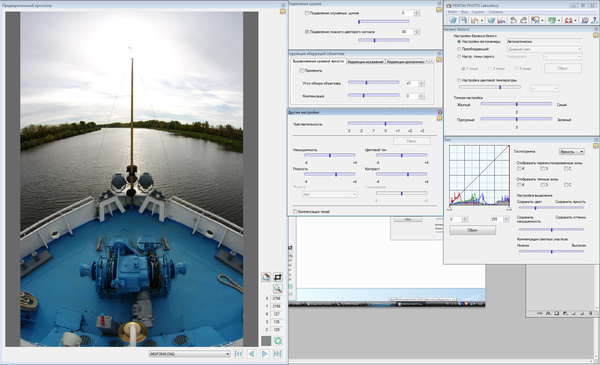This screenshot has width=600, height=365.
Task: Jump to the last image with skip-forward arrow
Action: click(278, 354)
